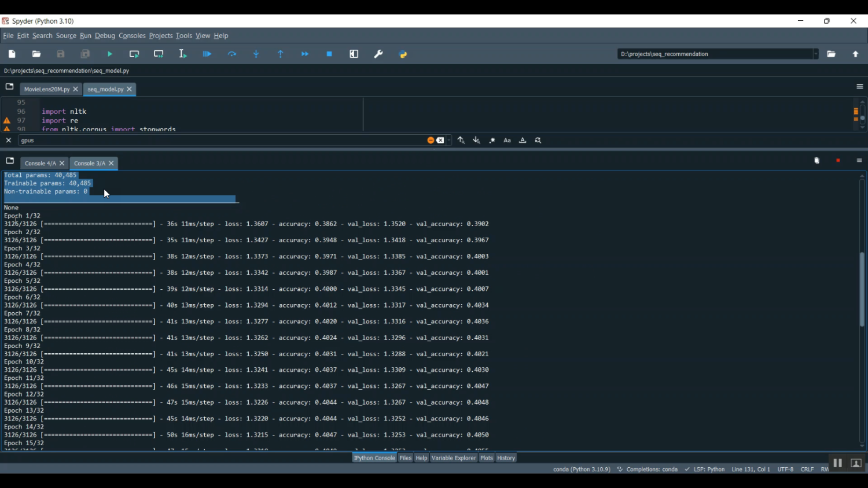Toggle regular expression search option
This screenshot has height=488, width=868.
492,141
